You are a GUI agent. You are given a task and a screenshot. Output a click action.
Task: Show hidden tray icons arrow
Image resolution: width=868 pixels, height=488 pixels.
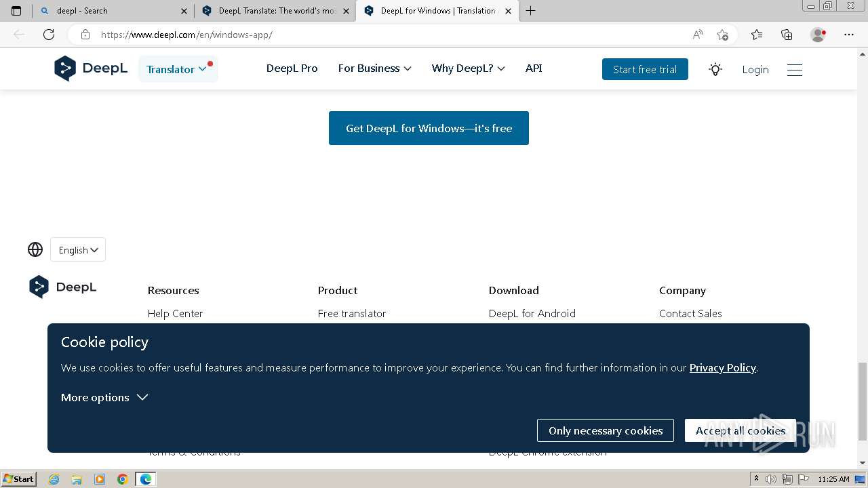coord(756,479)
